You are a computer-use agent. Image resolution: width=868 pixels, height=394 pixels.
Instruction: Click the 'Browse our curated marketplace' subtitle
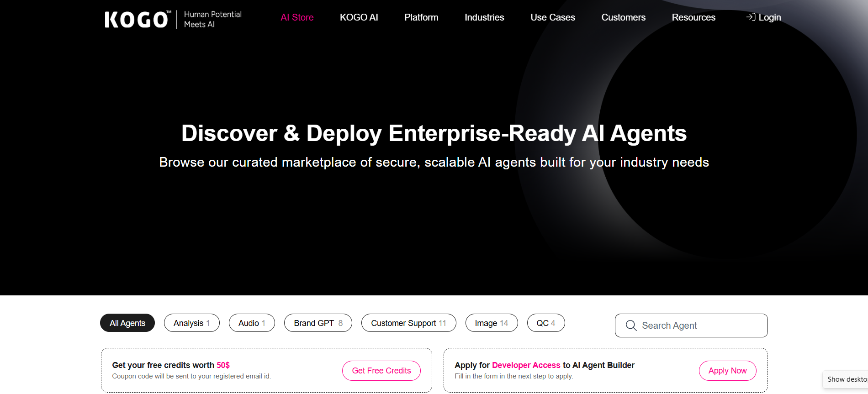(x=434, y=162)
